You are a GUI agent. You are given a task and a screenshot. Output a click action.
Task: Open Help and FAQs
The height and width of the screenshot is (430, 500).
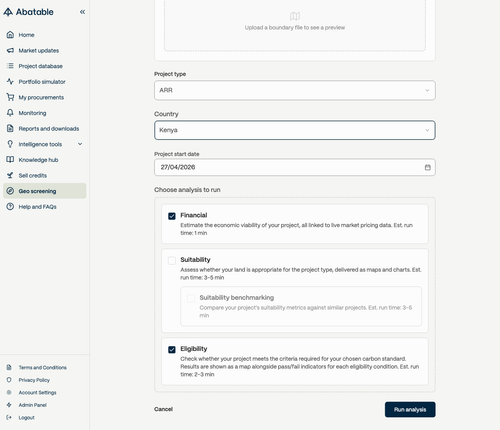(45, 207)
